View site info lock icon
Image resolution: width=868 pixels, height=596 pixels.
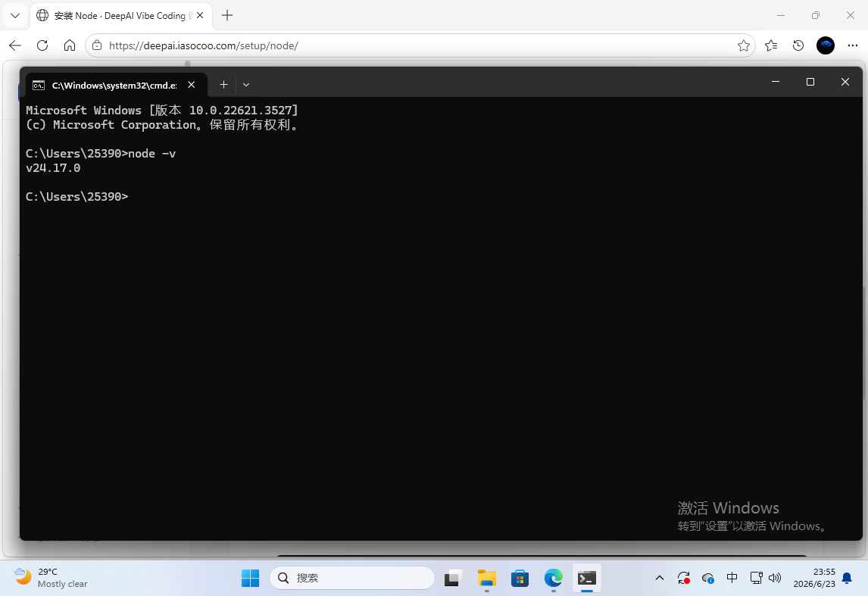coord(97,45)
